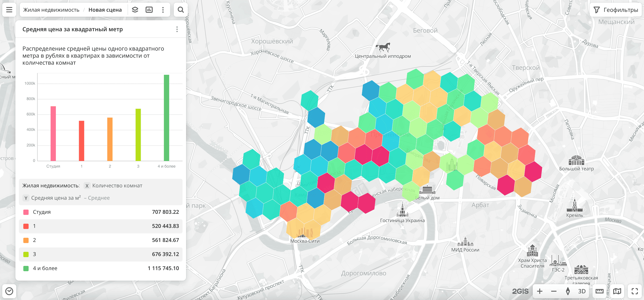Reset map orientation with the compass icon
Viewport: 644px width, 300px height.
[x=568, y=291]
